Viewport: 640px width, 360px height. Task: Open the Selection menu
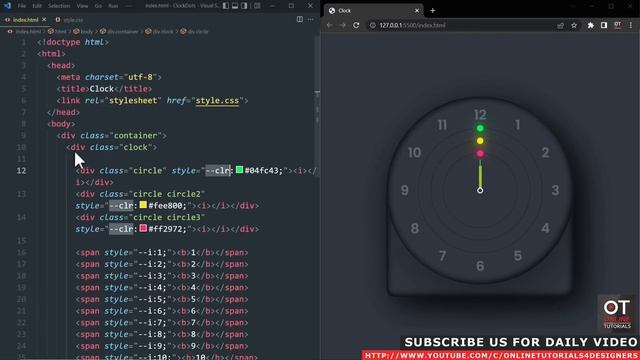pos(59,6)
